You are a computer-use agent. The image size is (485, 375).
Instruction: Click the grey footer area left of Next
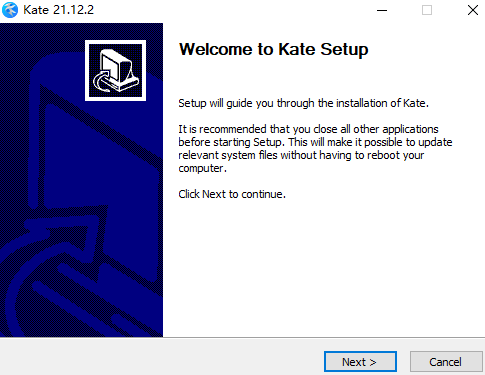tap(160, 357)
